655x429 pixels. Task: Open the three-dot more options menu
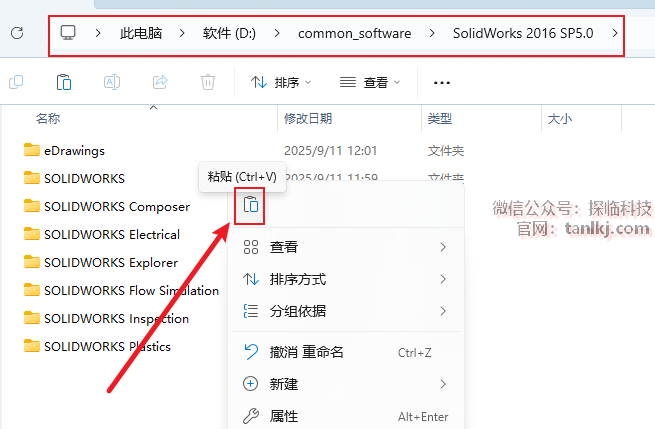tap(442, 83)
